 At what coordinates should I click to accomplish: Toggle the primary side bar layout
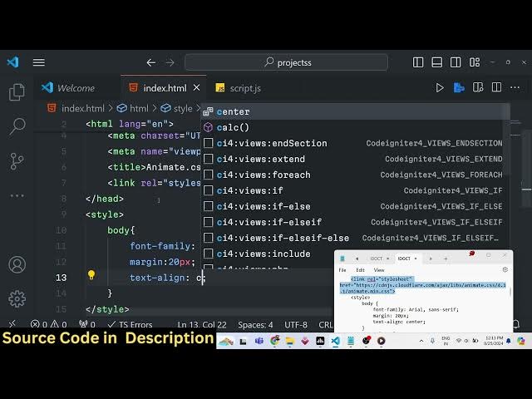click(418, 62)
